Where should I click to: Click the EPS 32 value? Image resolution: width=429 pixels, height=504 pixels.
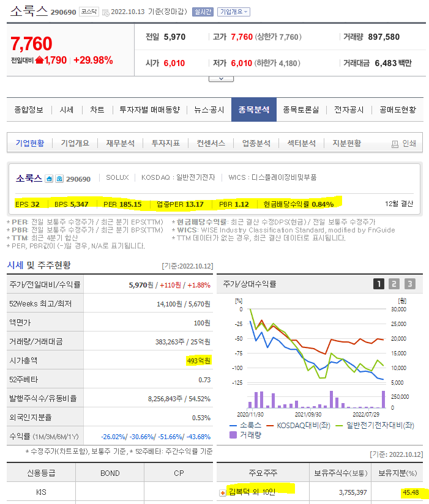tap(35, 204)
